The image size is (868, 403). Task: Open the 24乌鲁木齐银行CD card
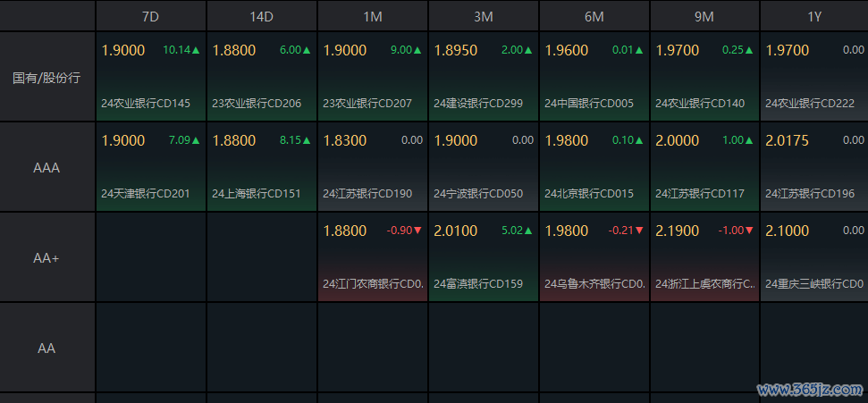click(x=594, y=256)
